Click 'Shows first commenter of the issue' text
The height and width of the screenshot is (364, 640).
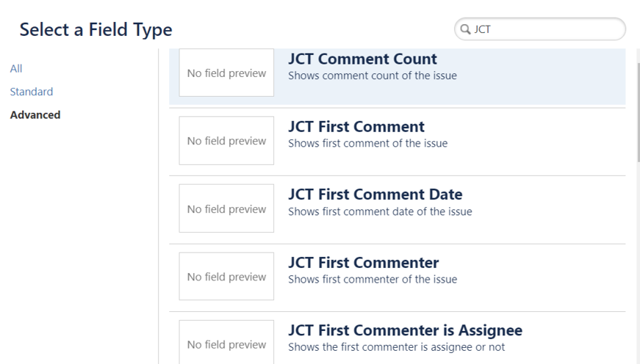(372, 280)
